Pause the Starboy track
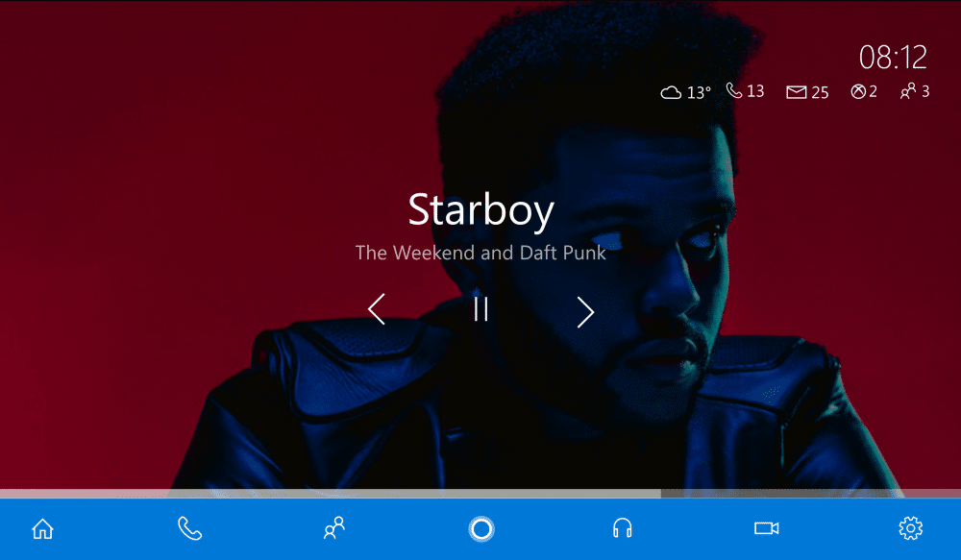 point(481,309)
